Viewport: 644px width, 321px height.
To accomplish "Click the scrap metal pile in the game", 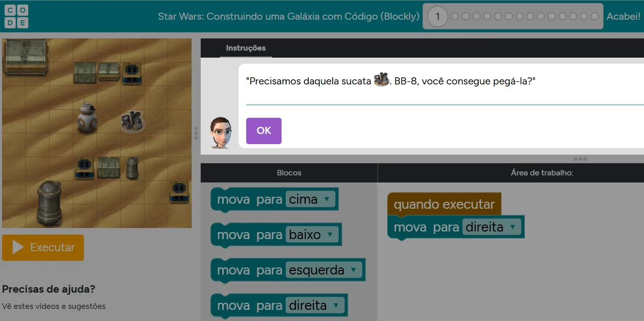I will click(x=133, y=121).
